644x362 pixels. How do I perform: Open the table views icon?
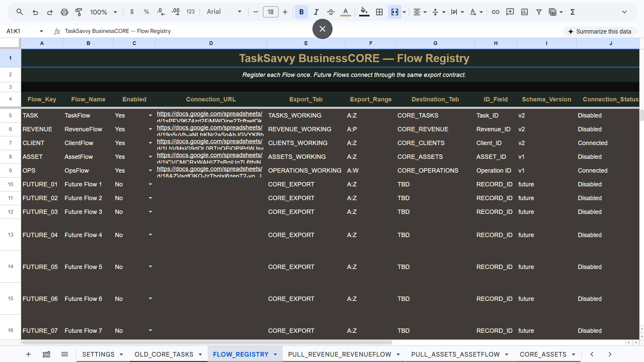(556, 12)
